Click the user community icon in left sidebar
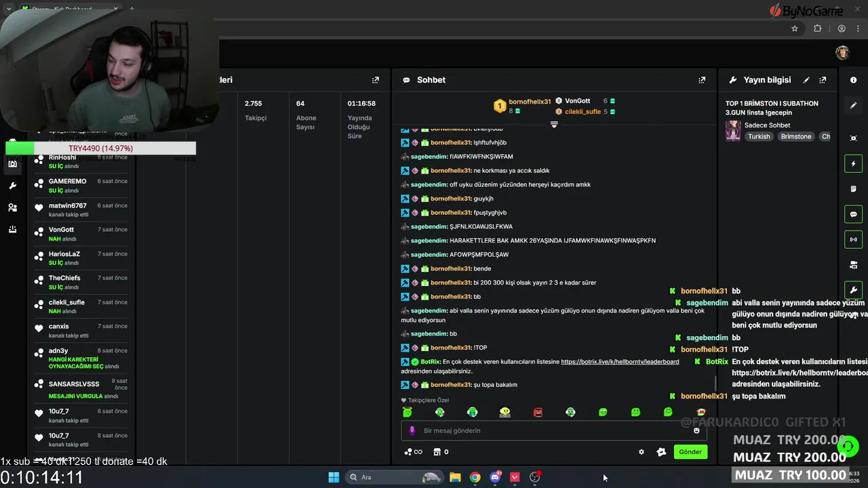The width and height of the screenshot is (868, 488). coord(12,207)
